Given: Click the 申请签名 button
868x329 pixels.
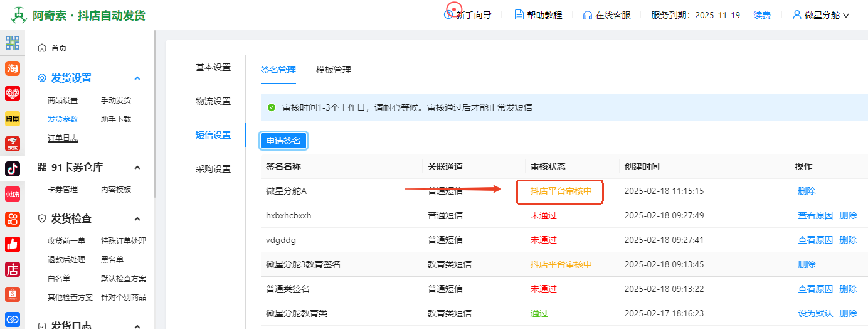Looking at the screenshot, I should tap(283, 141).
